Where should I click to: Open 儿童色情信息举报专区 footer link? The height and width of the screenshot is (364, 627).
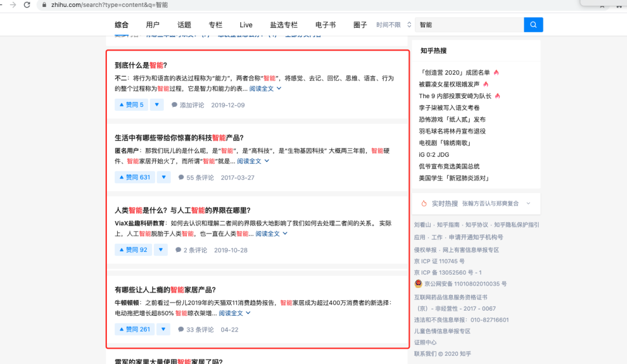(x=442, y=331)
